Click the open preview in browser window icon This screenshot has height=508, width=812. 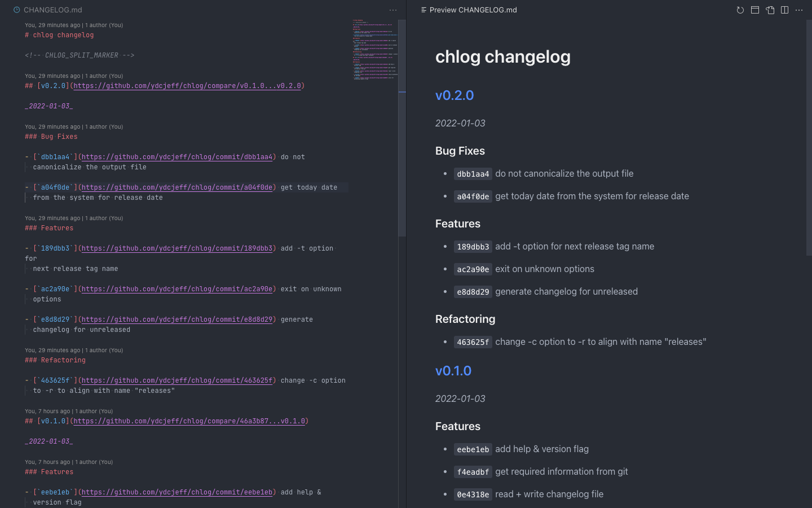click(755, 10)
